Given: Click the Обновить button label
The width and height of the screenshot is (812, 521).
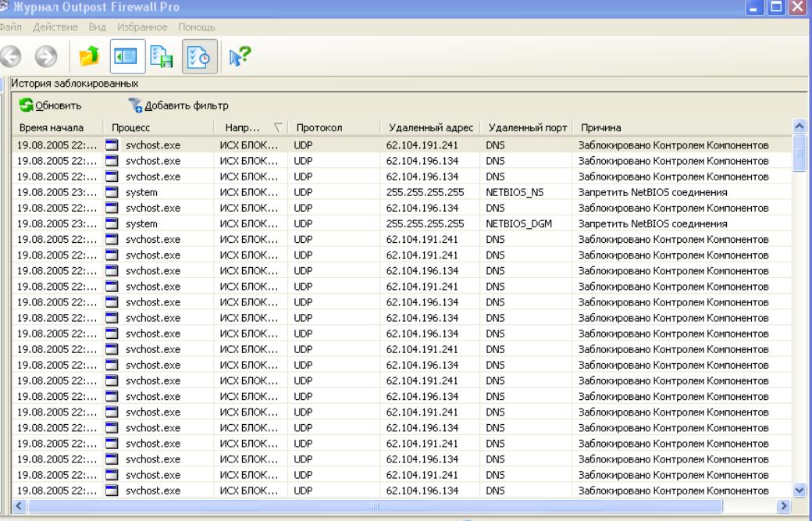Looking at the screenshot, I should coord(58,105).
